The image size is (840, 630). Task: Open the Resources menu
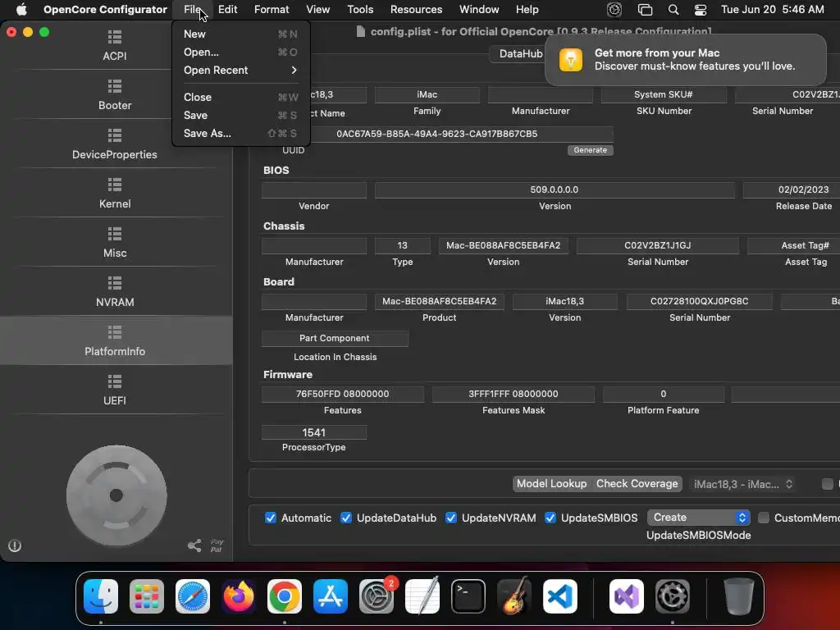(416, 9)
